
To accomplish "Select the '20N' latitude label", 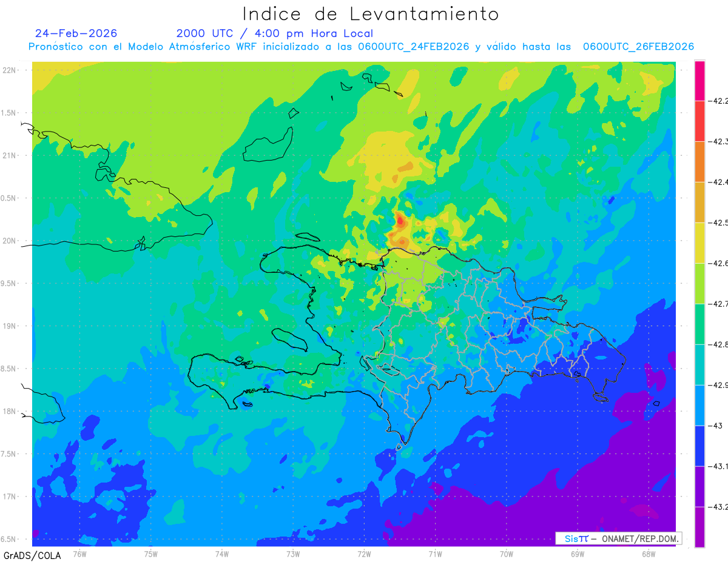I will [x=8, y=241].
